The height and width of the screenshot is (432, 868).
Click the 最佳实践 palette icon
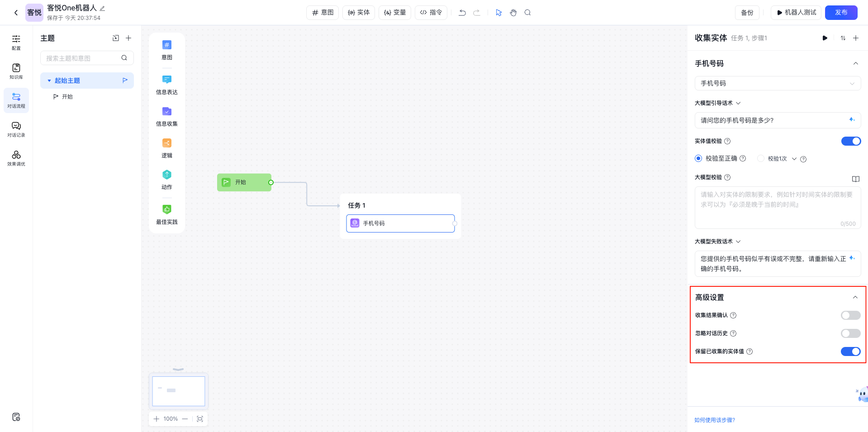[x=167, y=209]
